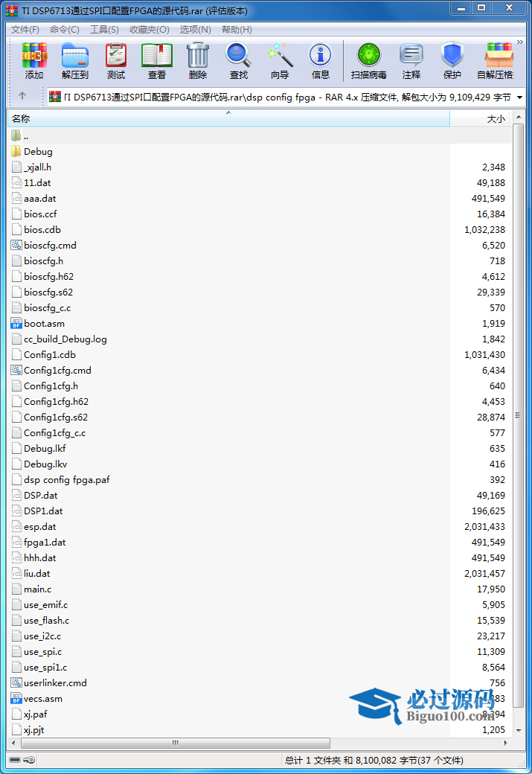Click the View (查看) book icon
This screenshot has width=532, height=774.
157,60
